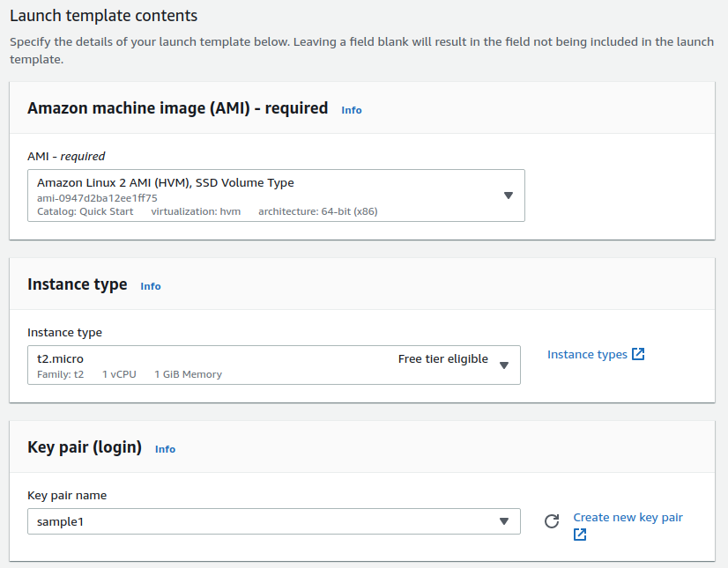The image size is (728, 568).
Task: Click the Key pair (login) section heading
Action: 85,447
